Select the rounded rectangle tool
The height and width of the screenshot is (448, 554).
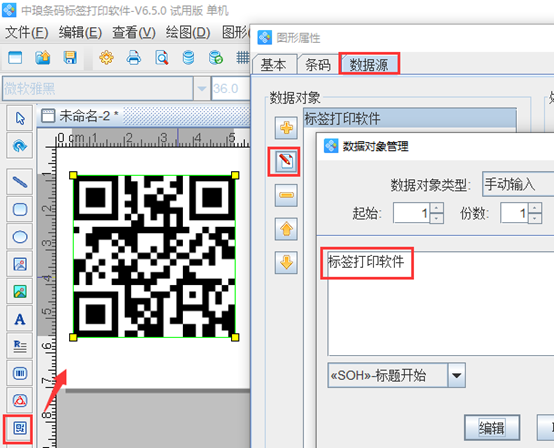[x=20, y=210]
